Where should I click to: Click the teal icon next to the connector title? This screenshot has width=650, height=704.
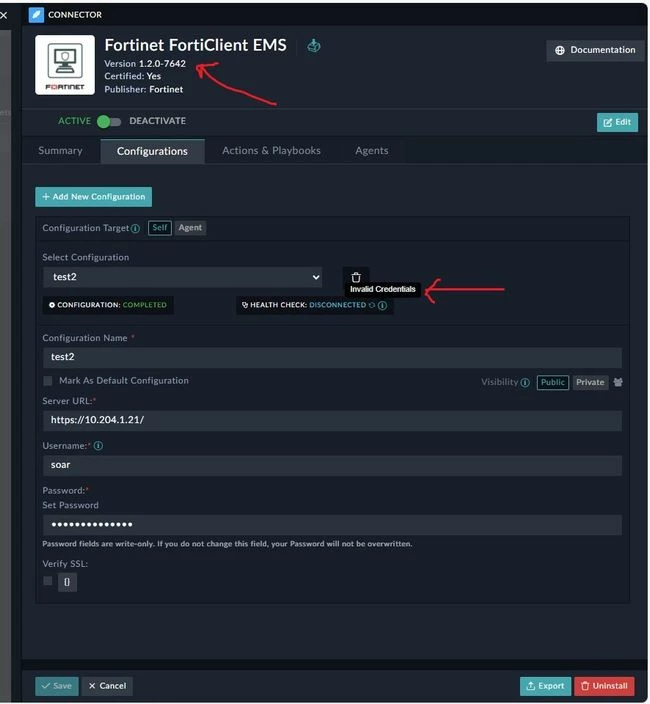(x=314, y=45)
